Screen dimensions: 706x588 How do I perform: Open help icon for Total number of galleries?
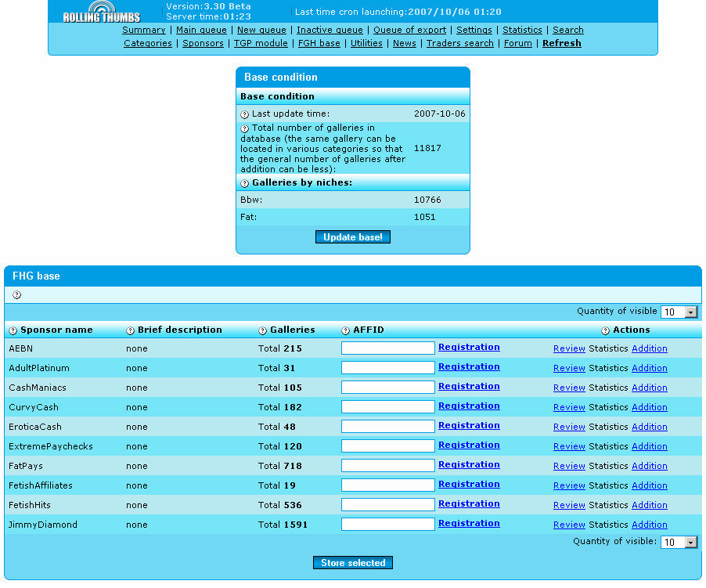pyautogui.click(x=244, y=128)
